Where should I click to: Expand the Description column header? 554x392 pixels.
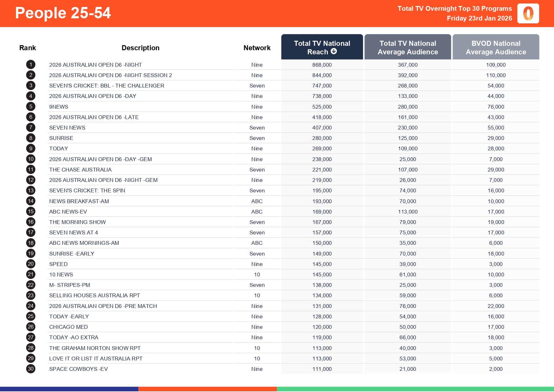(141, 47)
